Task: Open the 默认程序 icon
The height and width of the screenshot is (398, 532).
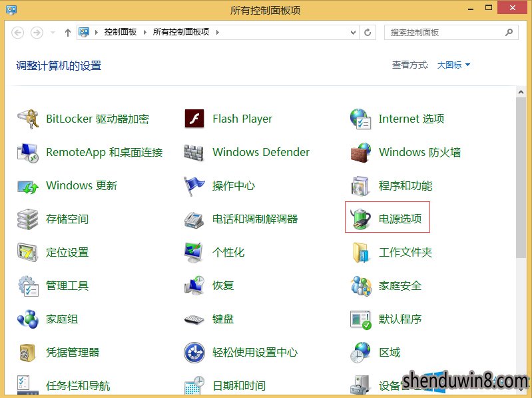Action: pos(360,319)
